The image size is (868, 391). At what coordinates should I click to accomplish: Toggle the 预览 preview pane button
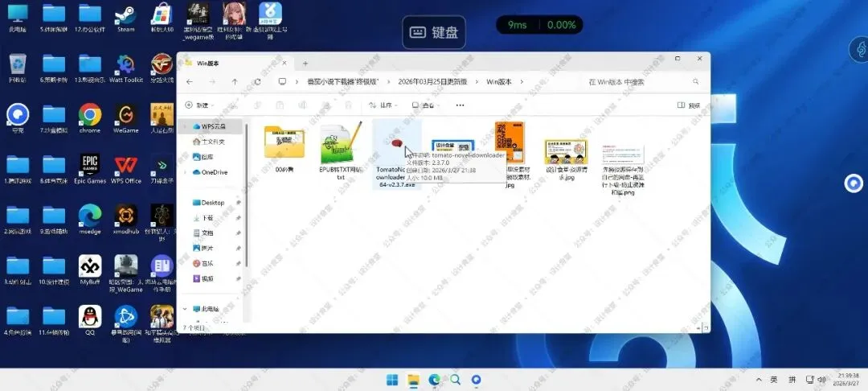coord(689,105)
